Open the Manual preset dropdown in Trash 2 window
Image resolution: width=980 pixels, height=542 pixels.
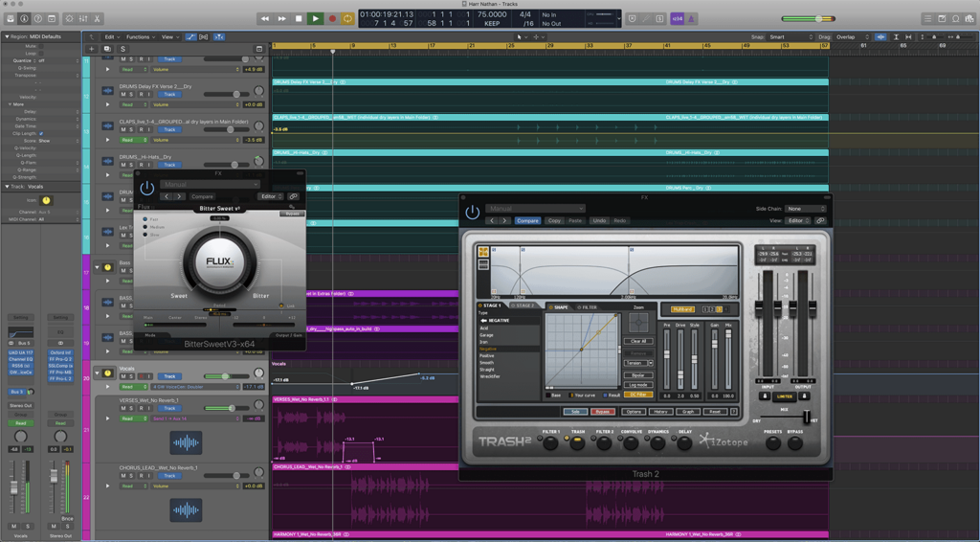[x=535, y=209]
